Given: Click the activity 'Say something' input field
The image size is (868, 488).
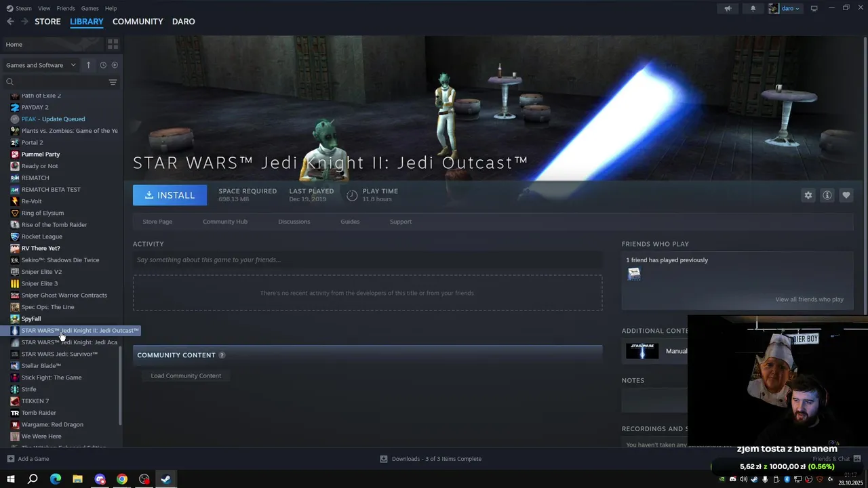Looking at the screenshot, I should point(368,260).
